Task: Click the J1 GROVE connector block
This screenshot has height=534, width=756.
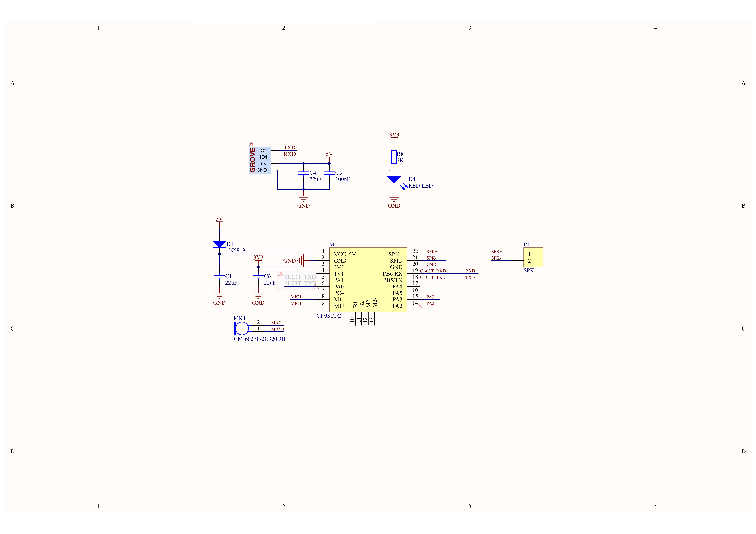Action: 260,160
